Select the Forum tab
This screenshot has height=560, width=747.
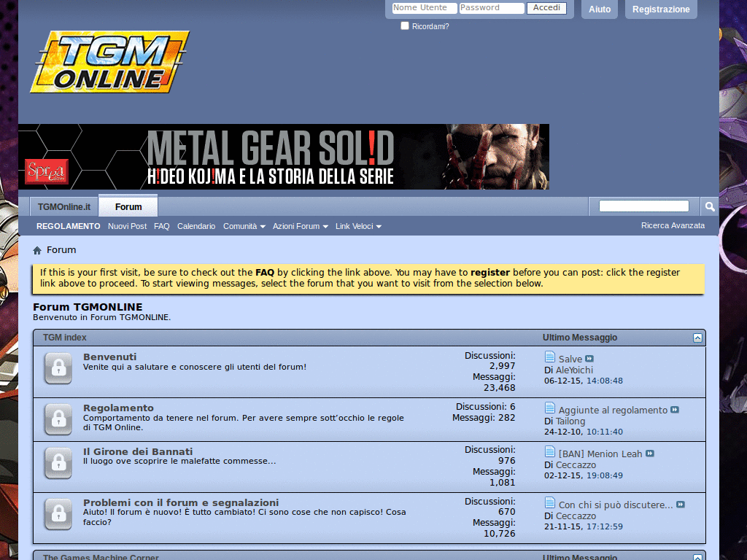(128, 206)
